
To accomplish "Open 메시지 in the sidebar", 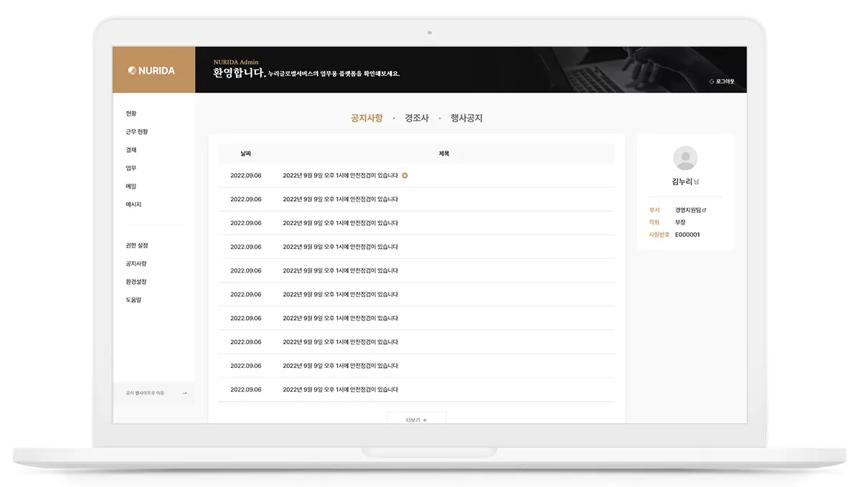I will pyautogui.click(x=133, y=204).
